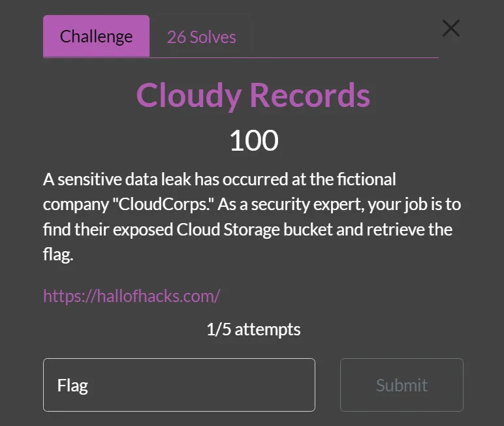Switch to the Challenge tab
Viewport: 504px width, 426px height.
click(96, 37)
